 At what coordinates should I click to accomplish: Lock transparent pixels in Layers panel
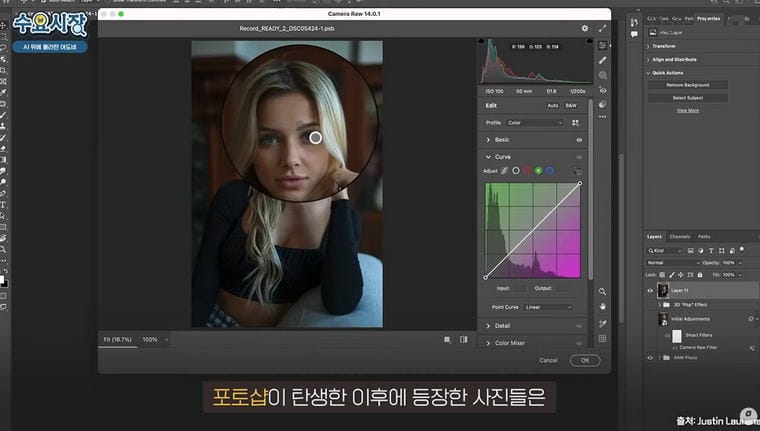pos(662,275)
